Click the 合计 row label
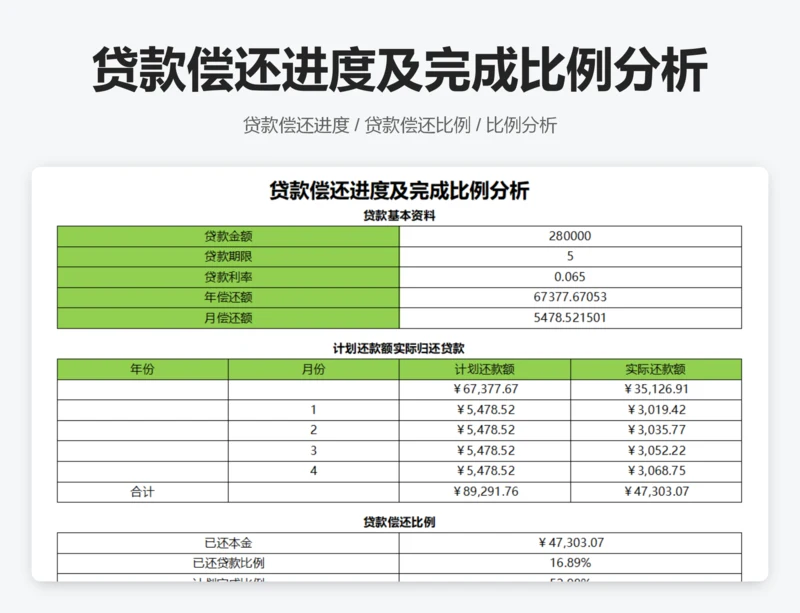The height and width of the screenshot is (613, 800). (x=142, y=492)
